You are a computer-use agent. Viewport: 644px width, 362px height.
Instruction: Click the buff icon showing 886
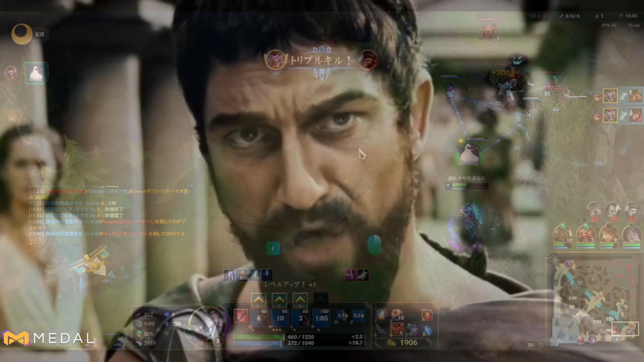[x=243, y=275]
